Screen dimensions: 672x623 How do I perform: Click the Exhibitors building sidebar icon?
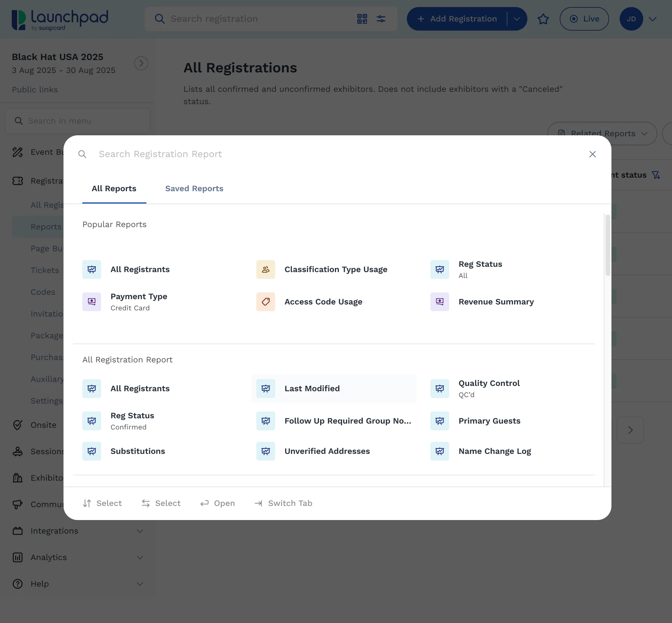(18, 478)
